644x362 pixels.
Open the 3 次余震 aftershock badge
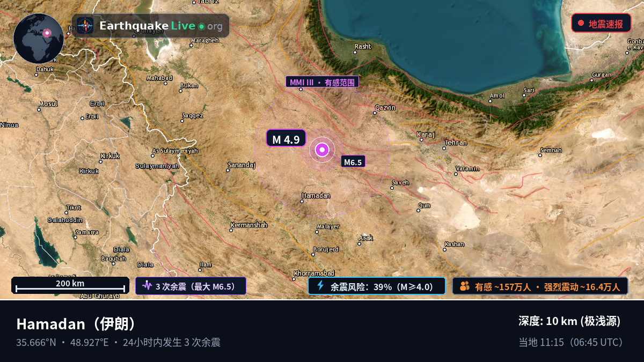point(191,286)
